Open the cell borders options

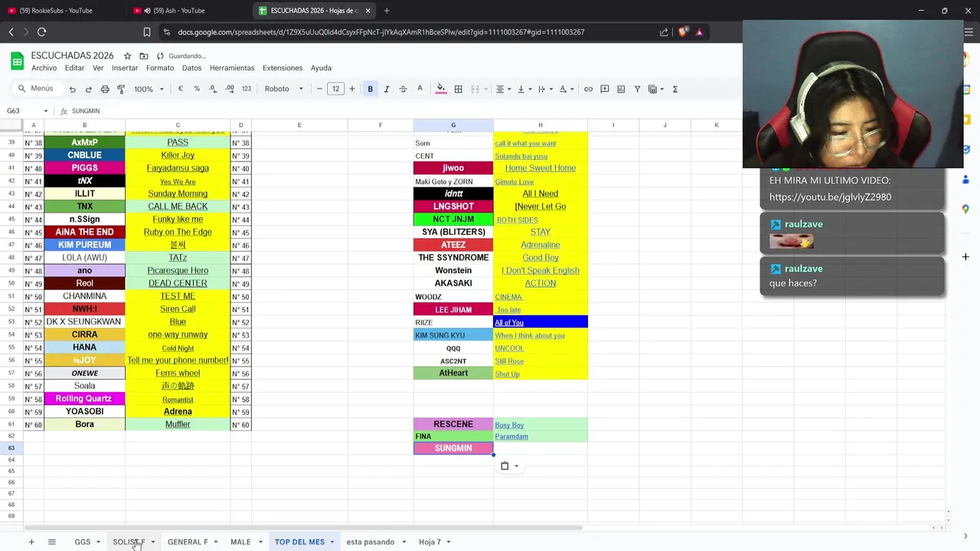click(458, 89)
